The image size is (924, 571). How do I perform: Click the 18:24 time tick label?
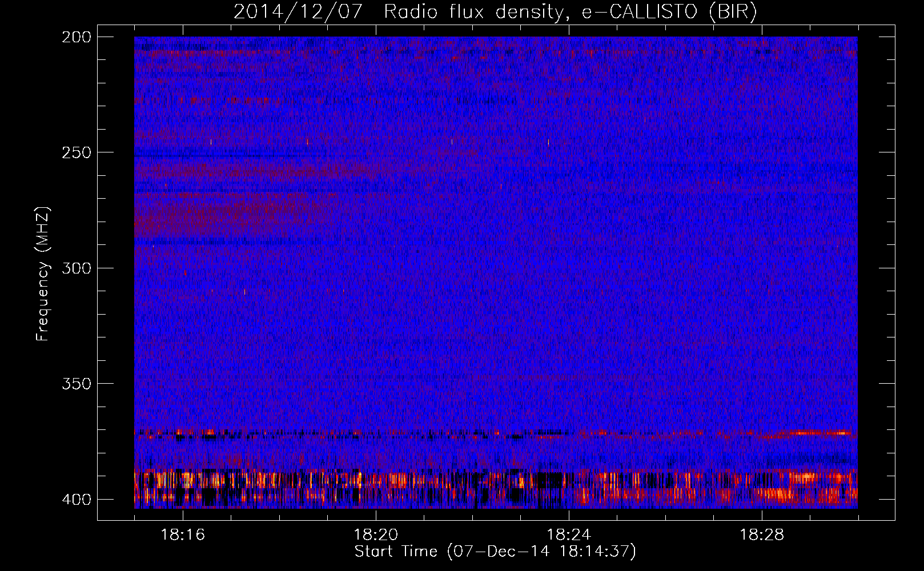569,535
